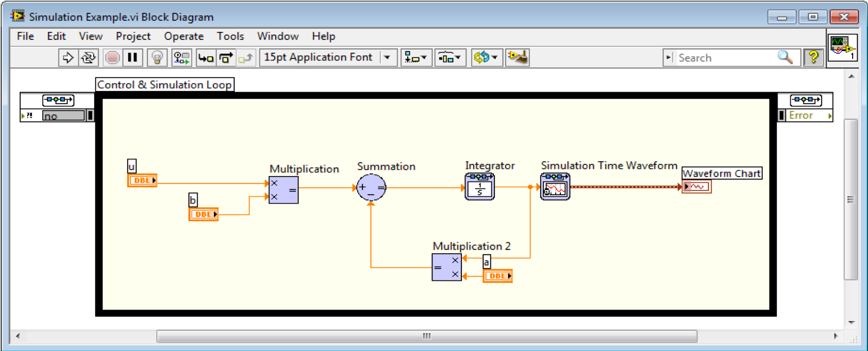Click the Run arrow button
The image size is (868, 351).
(68, 57)
